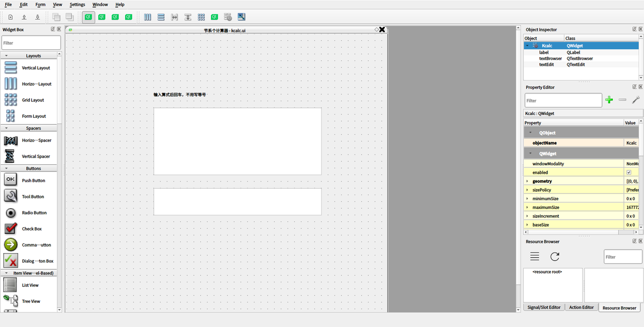Screen dimensions: 644x327
Task: Click the New Form toolbar icon
Action: [x=10, y=17]
